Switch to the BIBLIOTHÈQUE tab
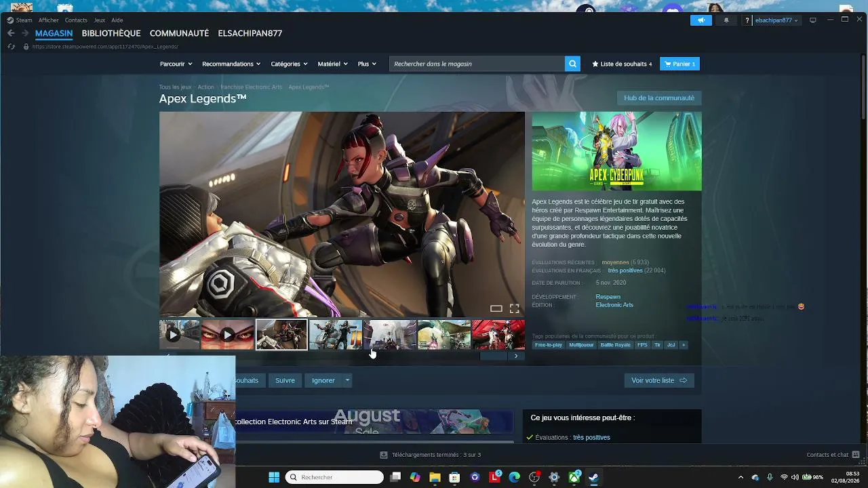 (x=111, y=33)
